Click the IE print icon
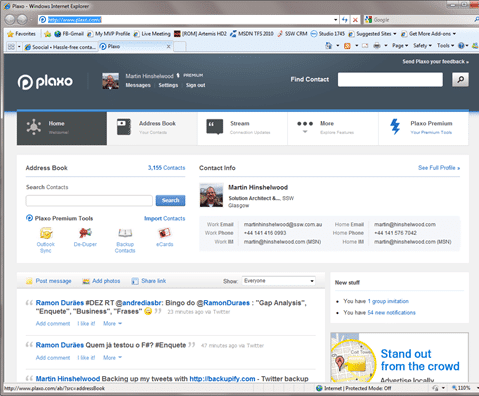The image size is (479, 396). point(377,46)
